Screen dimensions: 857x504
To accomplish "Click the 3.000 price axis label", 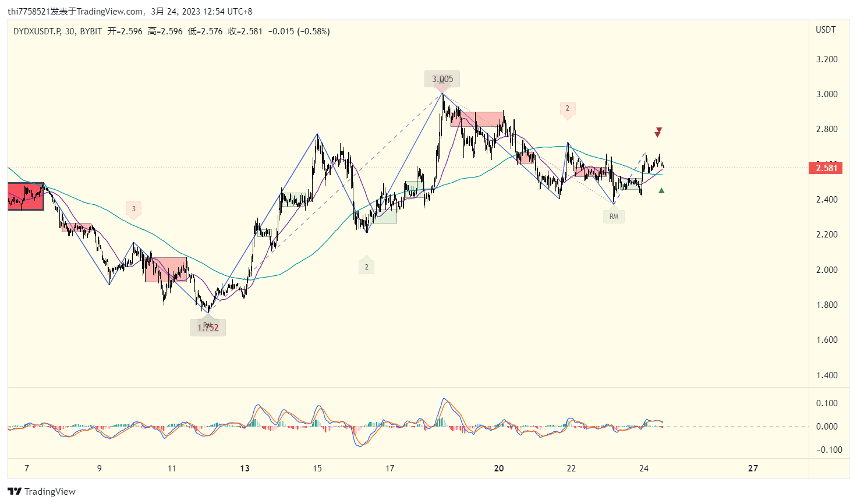I will [x=827, y=94].
